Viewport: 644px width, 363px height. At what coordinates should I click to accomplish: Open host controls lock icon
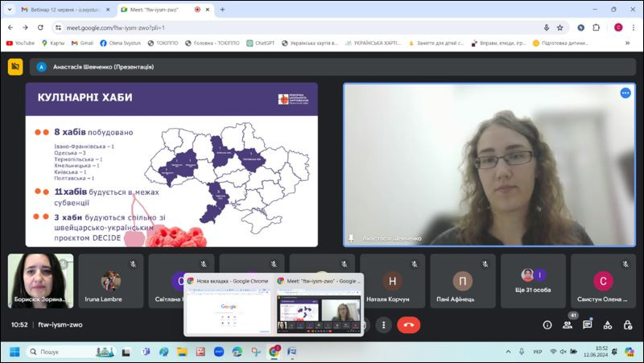click(628, 325)
